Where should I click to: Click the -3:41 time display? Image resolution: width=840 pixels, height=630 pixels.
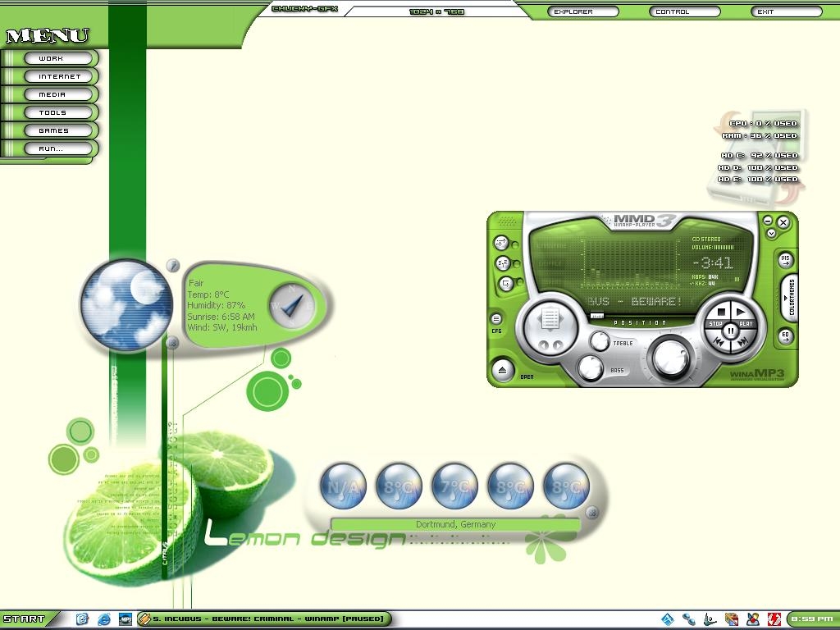coord(712,262)
